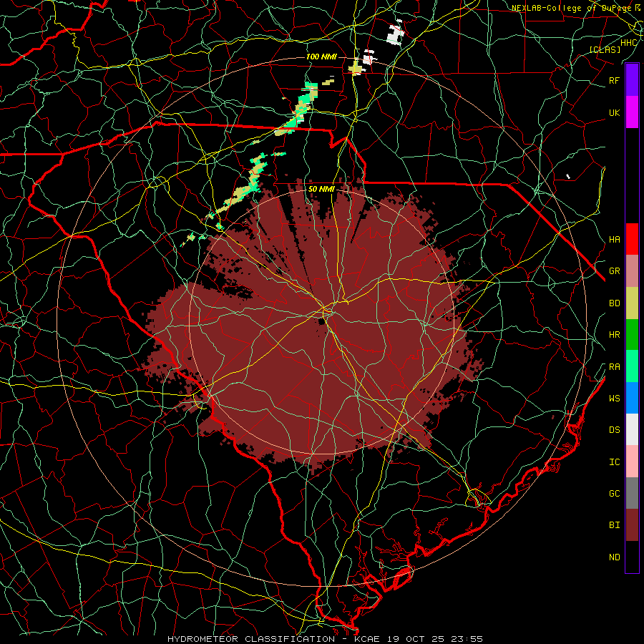Click the UK legend label

pyautogui.click(x=614, y=112)
